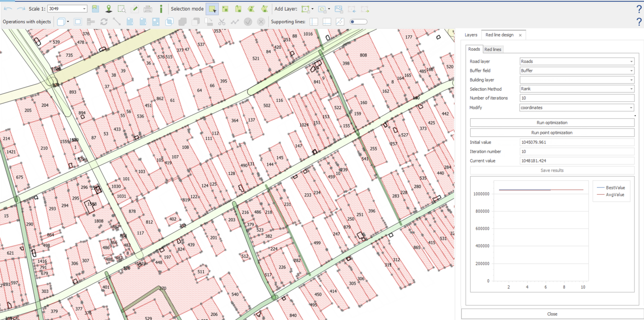Click the Save results button
Image resolution: width=644 pixels, height=320 pixels.
(552, 170)
